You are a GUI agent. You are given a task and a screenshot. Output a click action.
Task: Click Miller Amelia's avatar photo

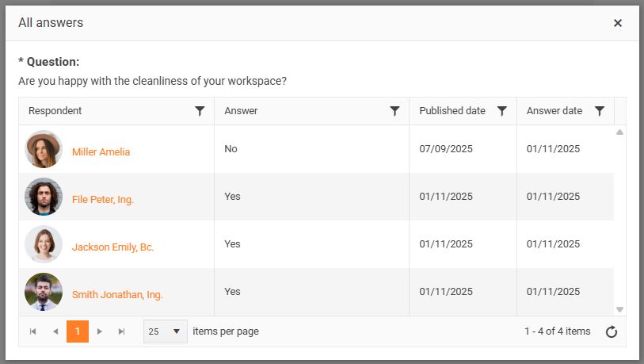[x=44, y=149]
